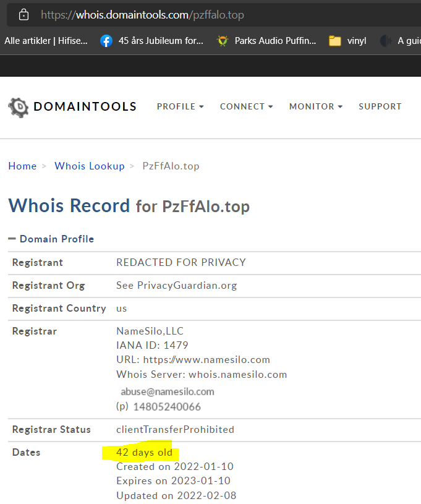421x504 pixels.
Task: Click the vinyl bookmarks folder icon
Action: click(335, 41)
